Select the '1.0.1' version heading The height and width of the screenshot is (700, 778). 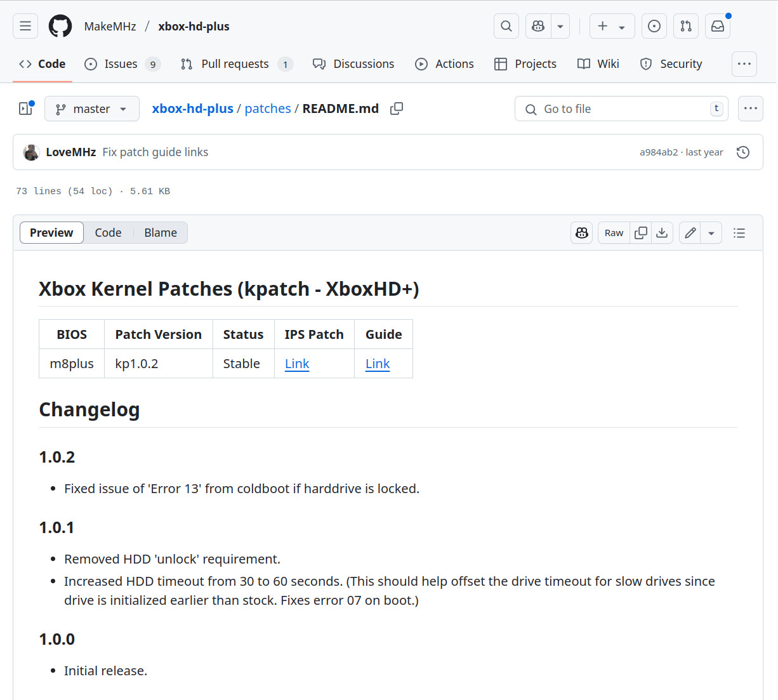click(x=57, y=527)
